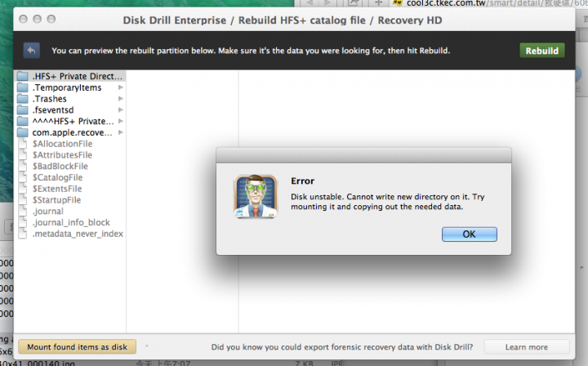Expand the .TemporaryItems folder arrow
Screen dimensions: 588x366
tap(121, 87)
